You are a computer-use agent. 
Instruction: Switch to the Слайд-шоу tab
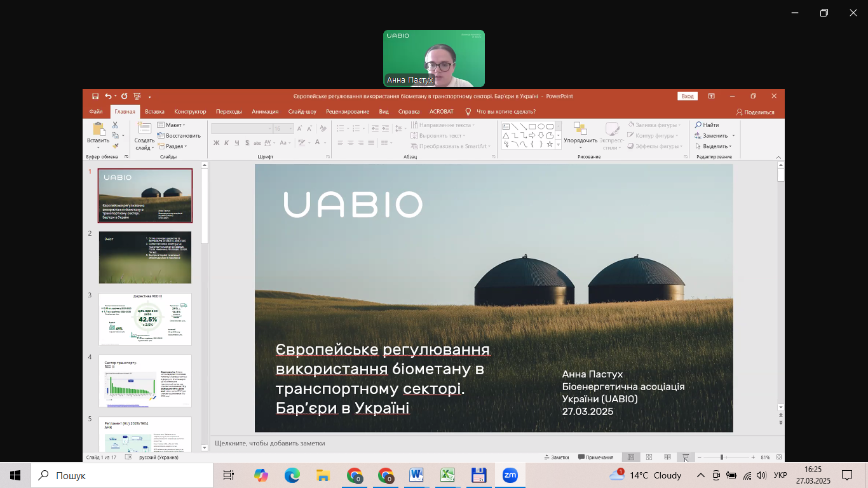(x=302, y=111)
